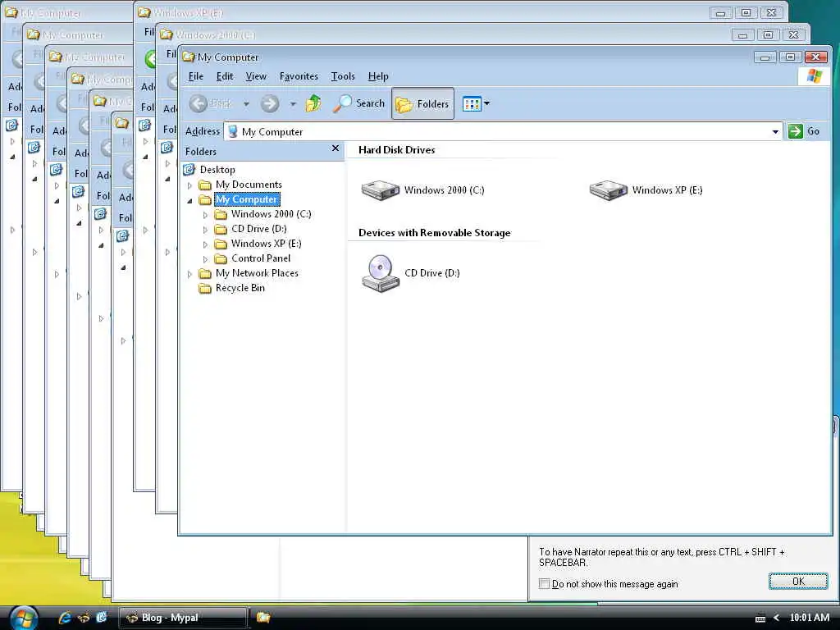840x630 pixels.
Task: Expand hidden tray icons arrow
Action: pos(776,619)
